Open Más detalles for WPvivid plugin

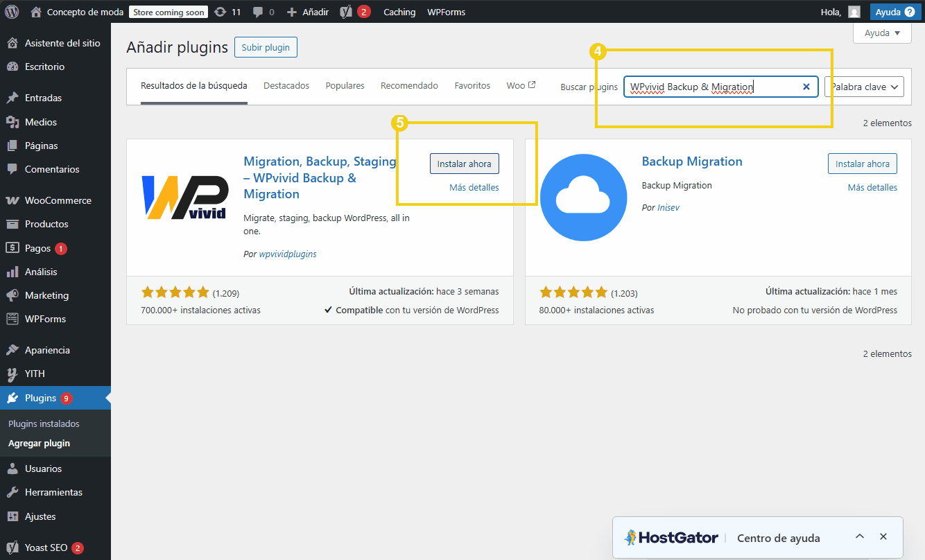click(x=474, y=187)
